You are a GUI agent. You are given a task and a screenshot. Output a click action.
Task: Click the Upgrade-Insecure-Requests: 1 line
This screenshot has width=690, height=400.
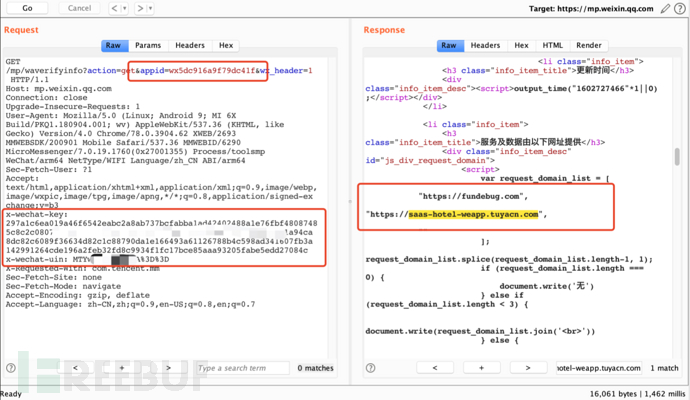tap(73, 106)
